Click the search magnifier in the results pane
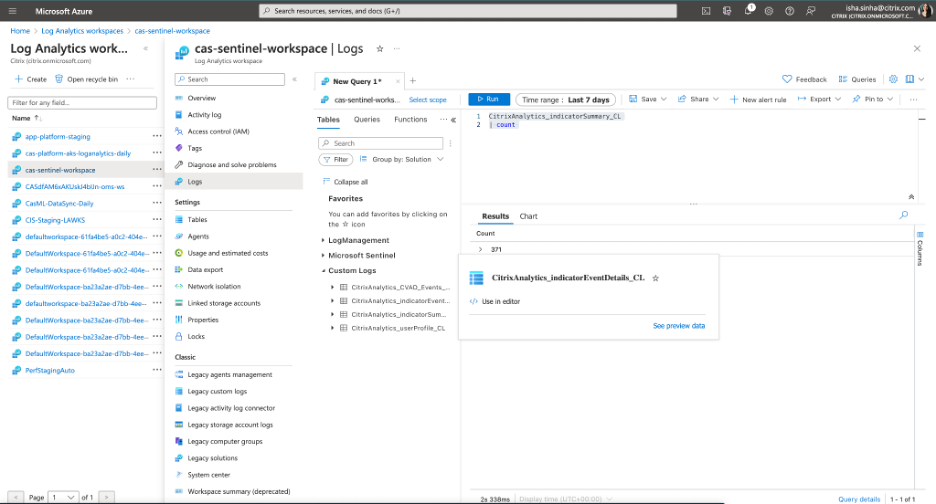Viewport: 936px width, 504px height. point(904,215)
